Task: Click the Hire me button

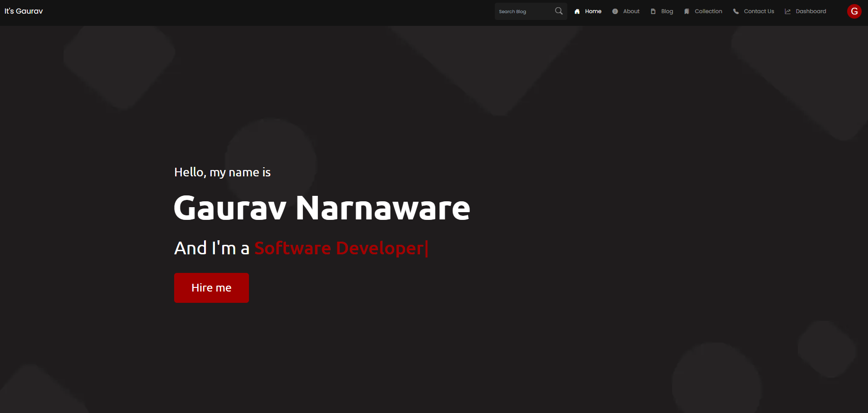Action: tap(211, 287)
